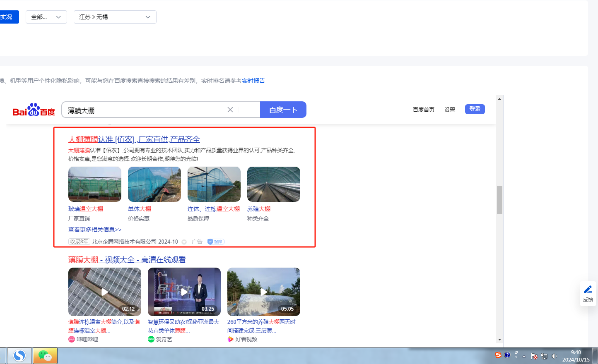Open ad title 大棚薄膜认准[佰农]

134,139
